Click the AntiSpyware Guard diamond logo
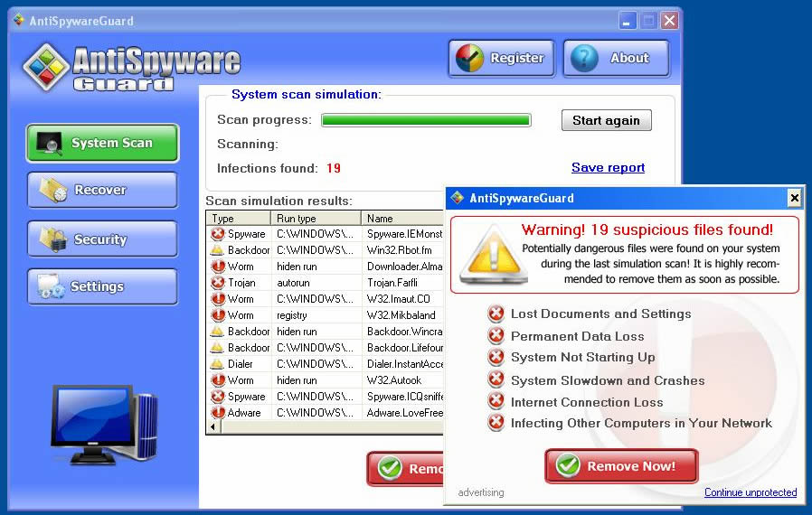Viewport: 812px width, 515px height. tap(46, 67)
